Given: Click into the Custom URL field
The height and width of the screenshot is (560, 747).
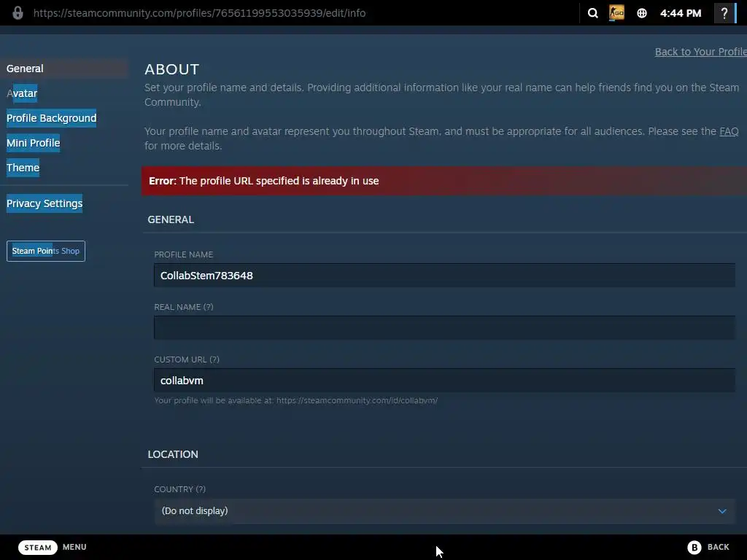Looking at the screenshot, I should 444,381.
